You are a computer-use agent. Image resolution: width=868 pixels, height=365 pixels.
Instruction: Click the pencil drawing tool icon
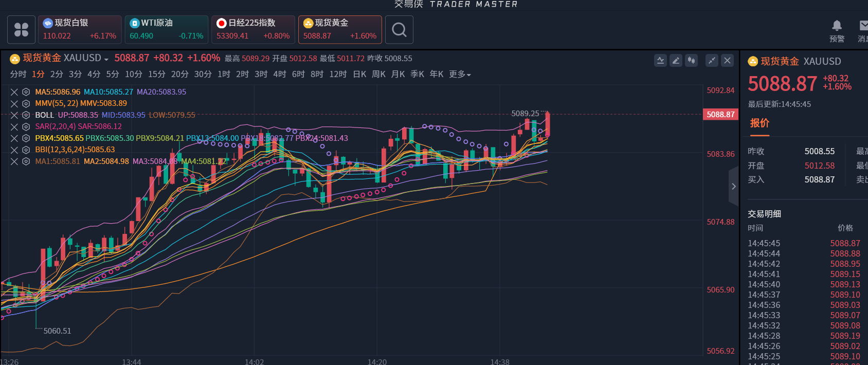pyautogui.click(x=676, y=61)
